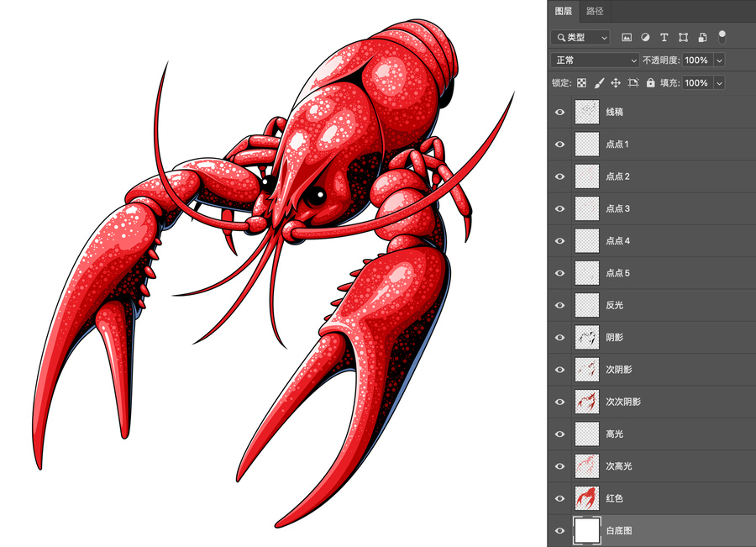The width and height of the screenshot is (756, 547).
Task: Select the 点点 1 layer thumbnail
Action: tap(587, 145)
